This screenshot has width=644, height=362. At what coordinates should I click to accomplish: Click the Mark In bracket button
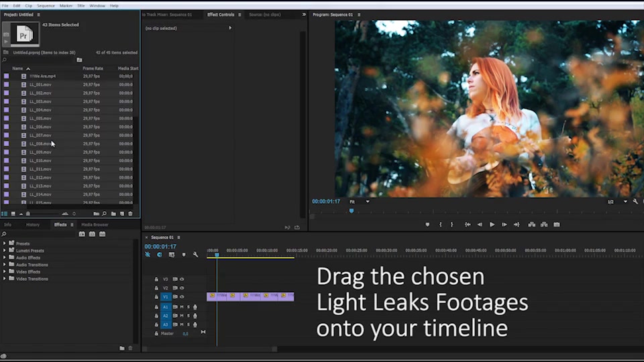point(440,225)
